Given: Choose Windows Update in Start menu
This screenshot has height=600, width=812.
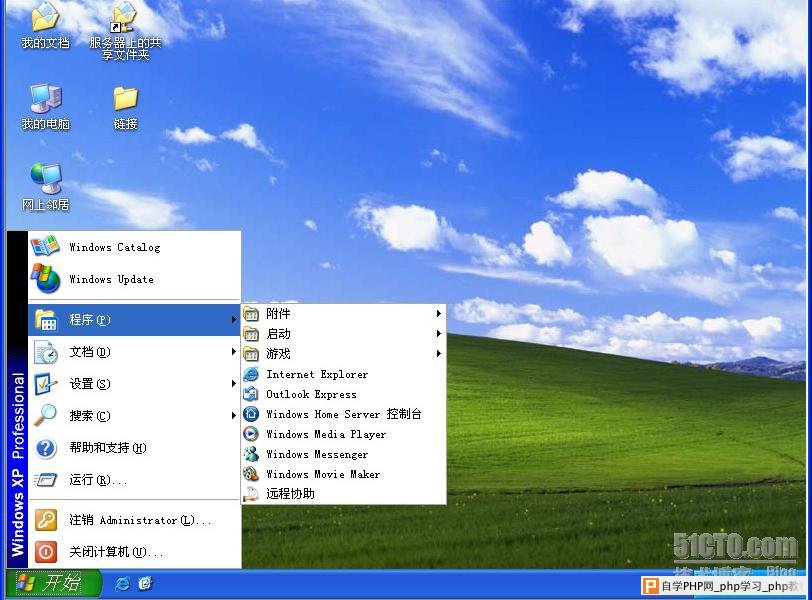Looking at the screenshot, I should tap(135, 279).
